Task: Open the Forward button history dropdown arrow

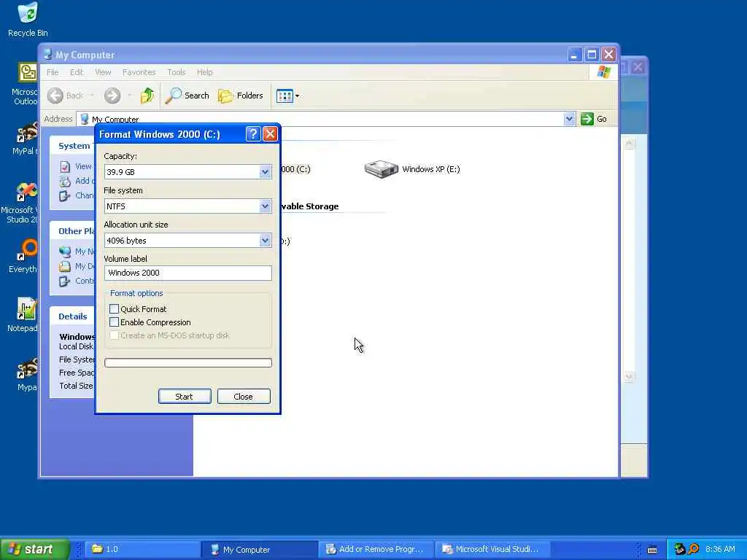Action: click(x=129, y=96)
